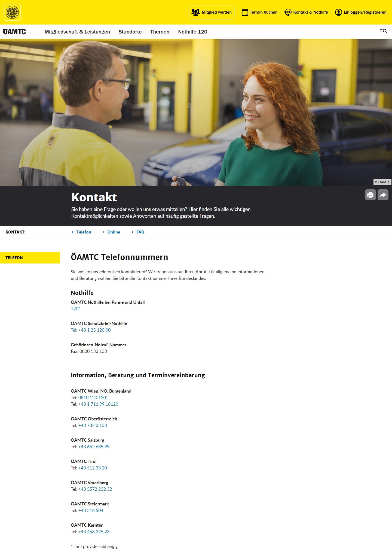Screen dimensions: 392x558
Task: Click the ÖAMTC wordmark logo
Action: pos(14,32)
